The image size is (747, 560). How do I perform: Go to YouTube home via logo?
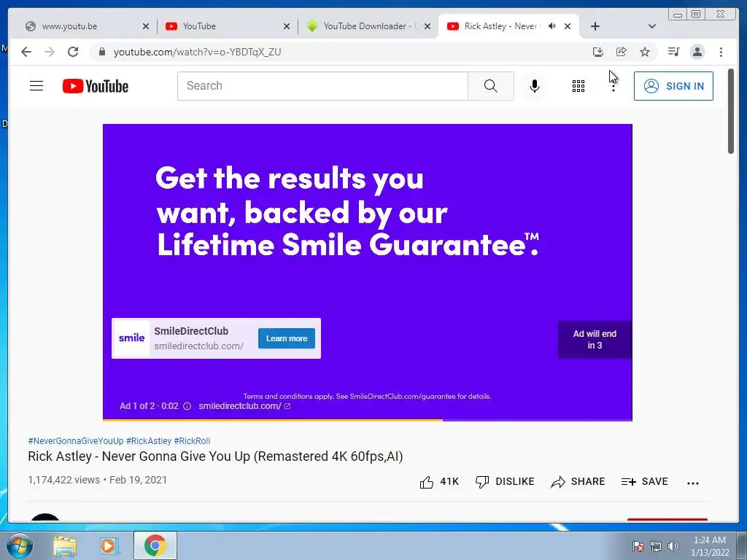pyautogui.click(x=96, y=86)
